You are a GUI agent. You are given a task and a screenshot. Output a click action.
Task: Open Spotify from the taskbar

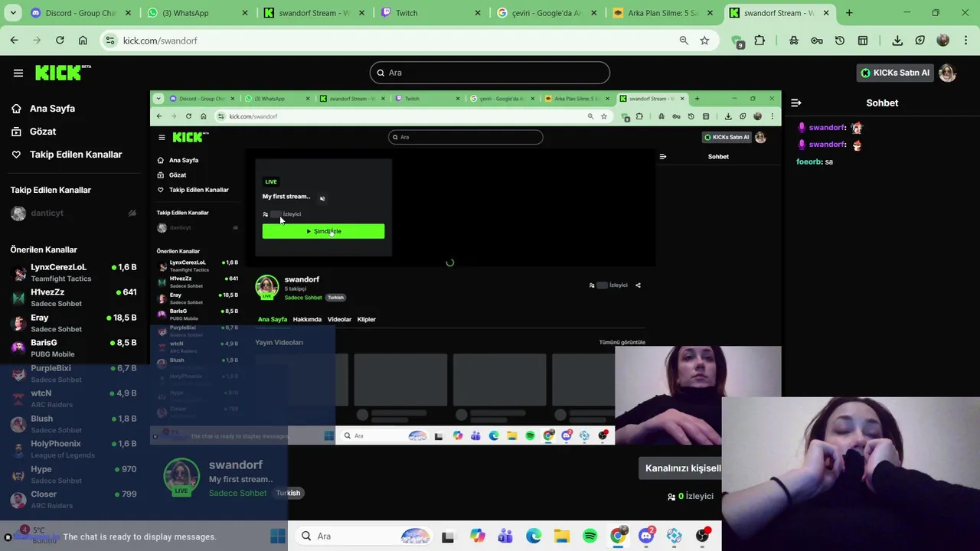[590, 536]
